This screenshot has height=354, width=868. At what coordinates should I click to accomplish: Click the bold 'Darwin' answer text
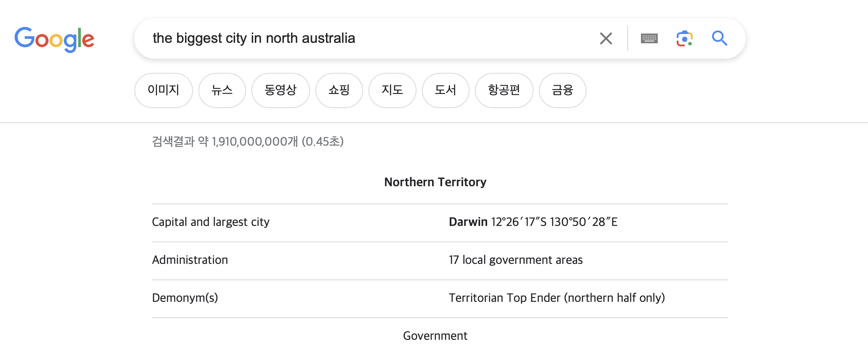click(468, 222)
